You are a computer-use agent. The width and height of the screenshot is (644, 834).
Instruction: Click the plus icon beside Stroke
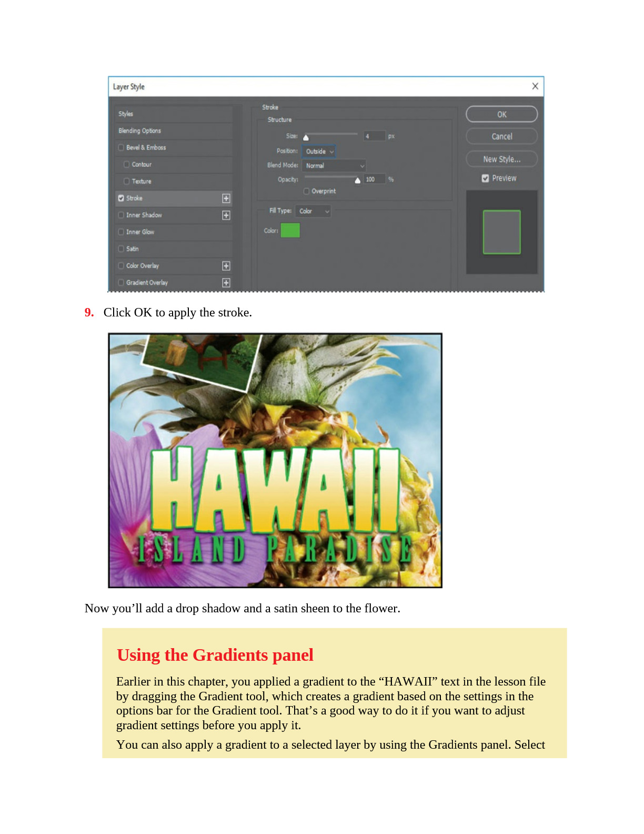click(x=226, y=198)
